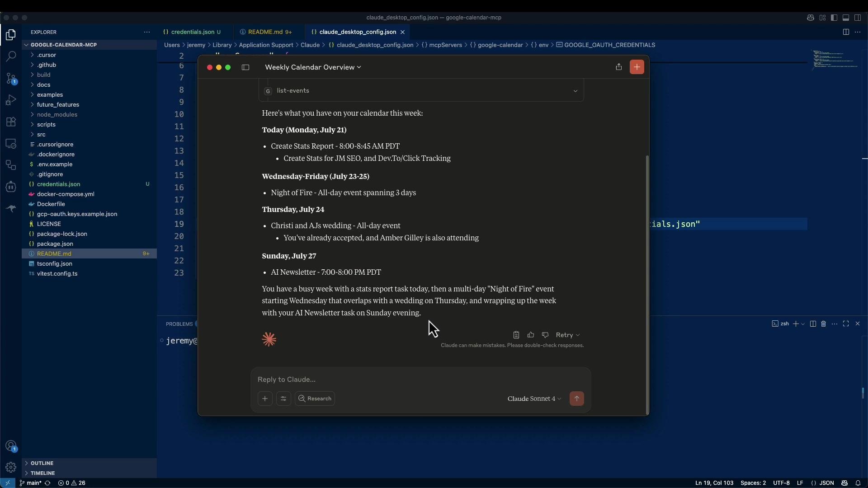The image size is (868, 488).
Task: Switch to README.md tab
Action: point(265,32)
